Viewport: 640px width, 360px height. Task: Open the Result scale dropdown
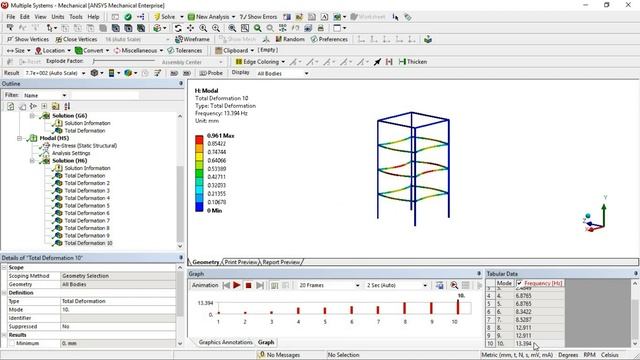(83, 73)
